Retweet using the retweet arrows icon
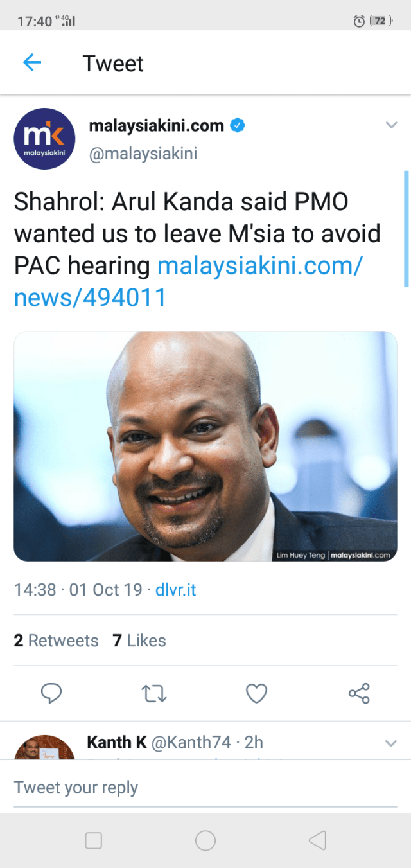 [x=153, y=694]
